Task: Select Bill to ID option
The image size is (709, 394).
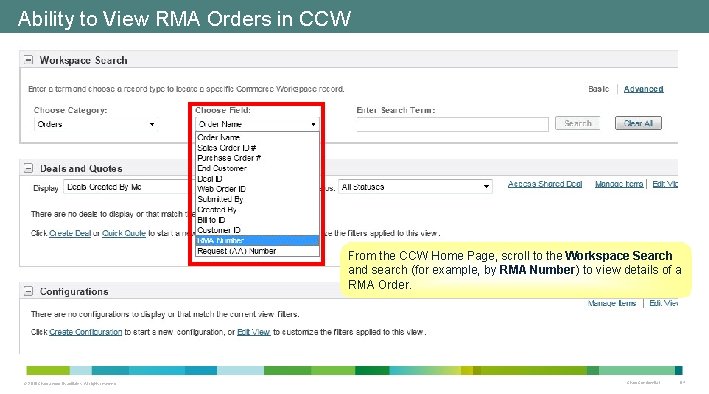Action: click(257, 220)
